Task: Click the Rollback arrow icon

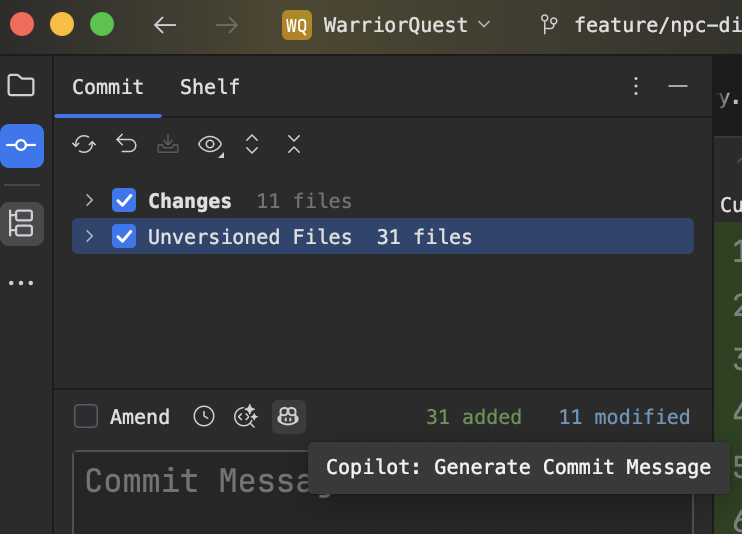Action: [x=126, y=145]
